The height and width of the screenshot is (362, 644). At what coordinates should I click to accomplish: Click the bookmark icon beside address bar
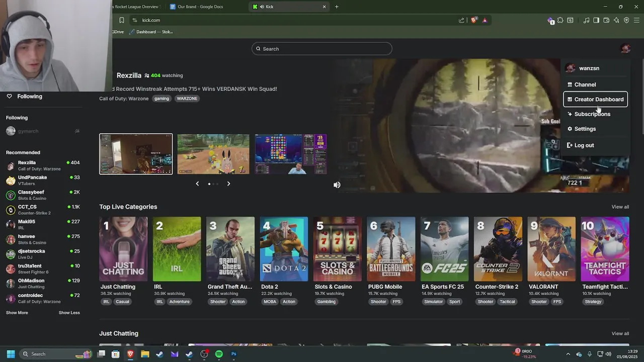coord(122,20)
